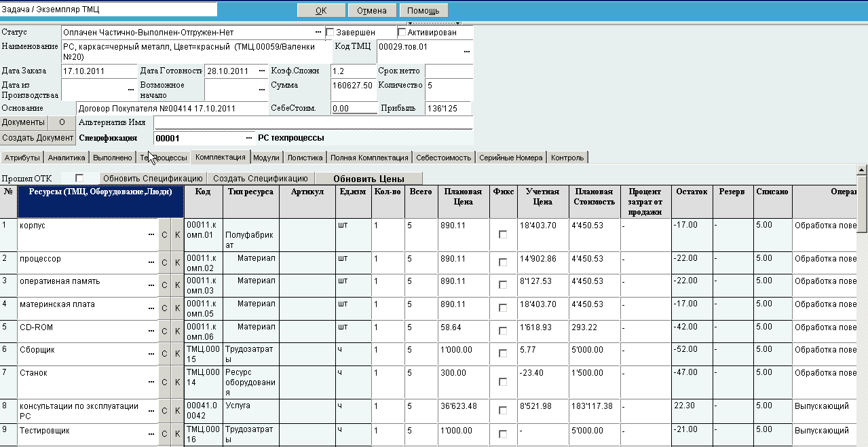
Task: Tick the Прошел ОТК checkbox
Action: (x=79, y=178)
